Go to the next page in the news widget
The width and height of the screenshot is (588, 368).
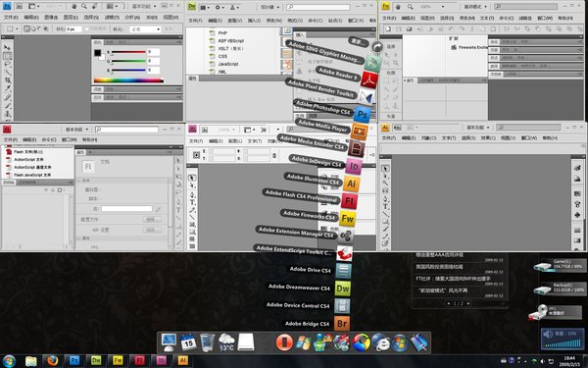click(468, 303)
